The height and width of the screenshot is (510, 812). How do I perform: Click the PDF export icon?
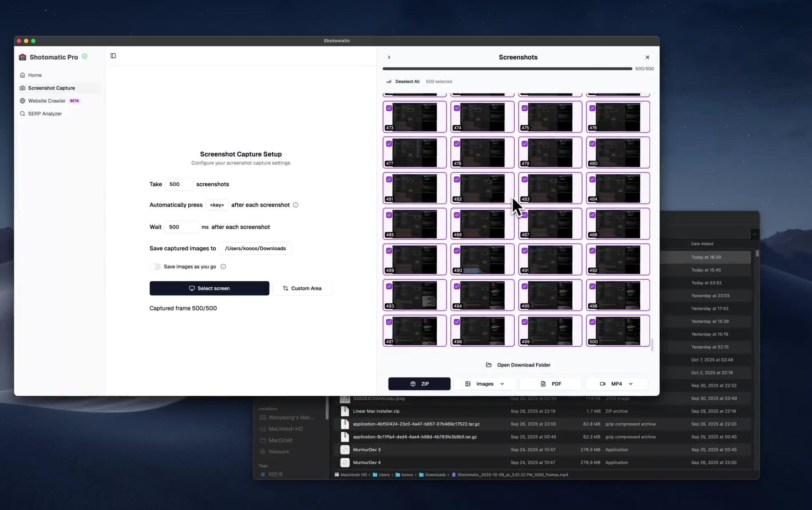(x=543, y=384)
